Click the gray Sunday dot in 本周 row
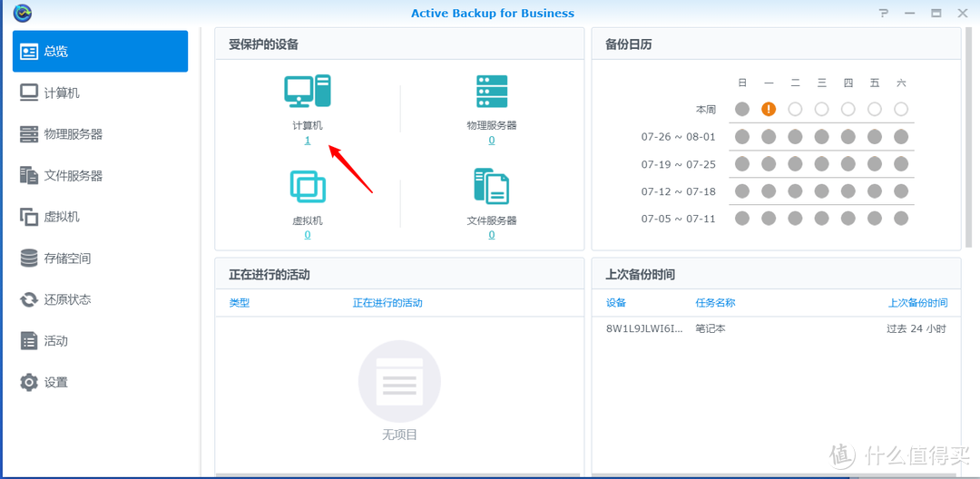 [x=742, y=109]
